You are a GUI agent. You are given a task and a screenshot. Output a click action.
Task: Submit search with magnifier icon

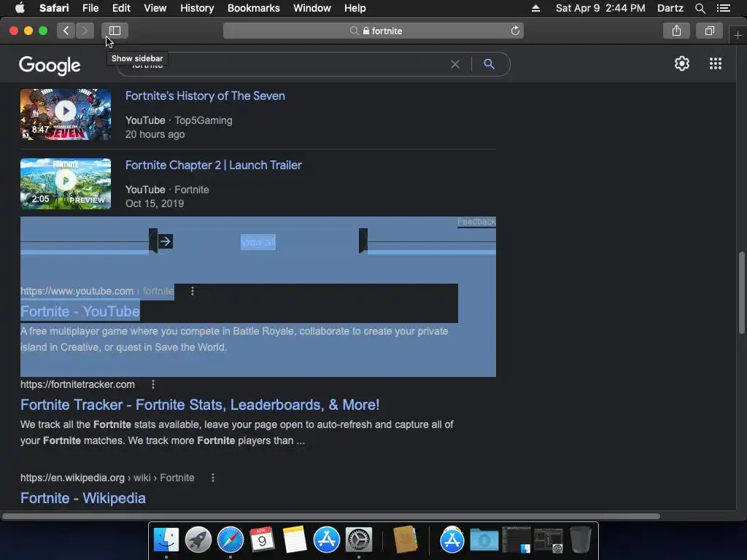(489, 64)
